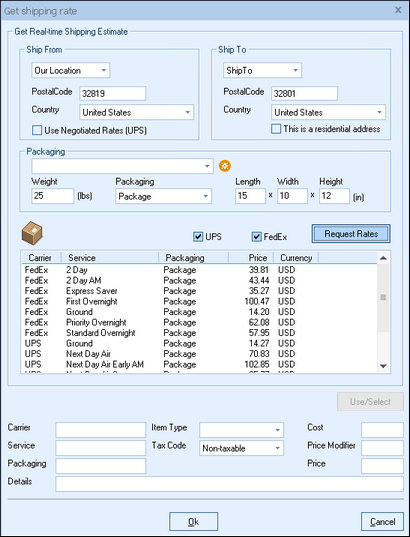Sort rates by Price column header

click(251, 258)
